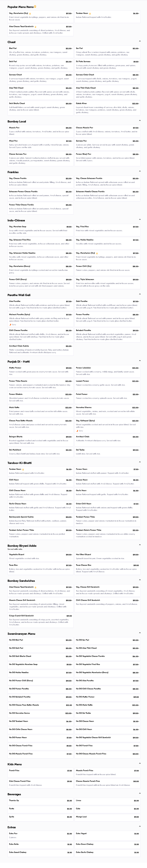Image resolution: width=147 pixels, height=868 pixels.
Task: Click badge beside Aloo Cheese Toast Sandwich in Popular Menu Items
Action: pos(35,27)
